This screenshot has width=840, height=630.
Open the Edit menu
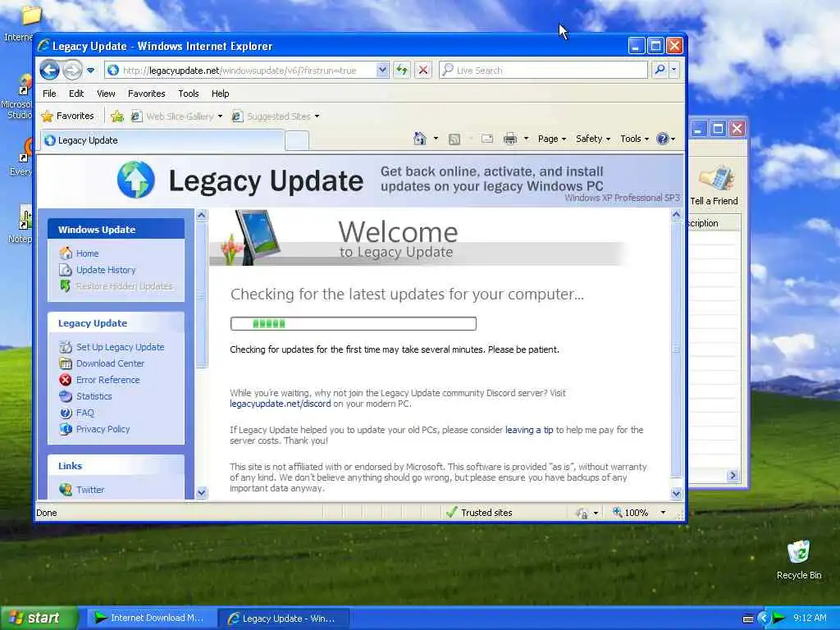coord(76,94)
